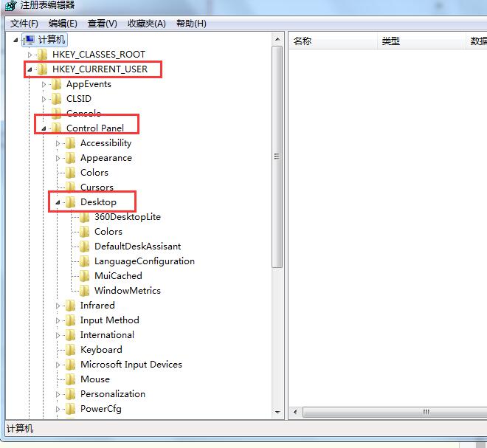
Task: Expand the PowerCfg key
Action: [x=58, y=409]
